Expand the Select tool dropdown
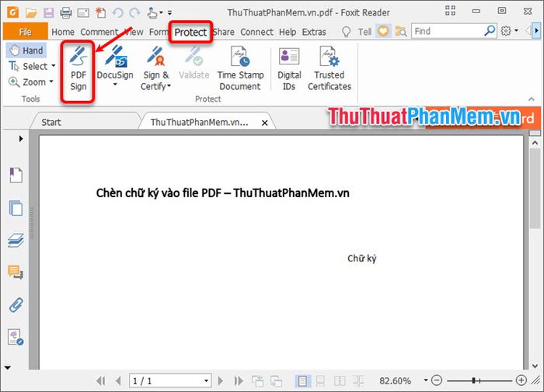The height and width of the screenshot is (392, 544). (x=54, y=65)
